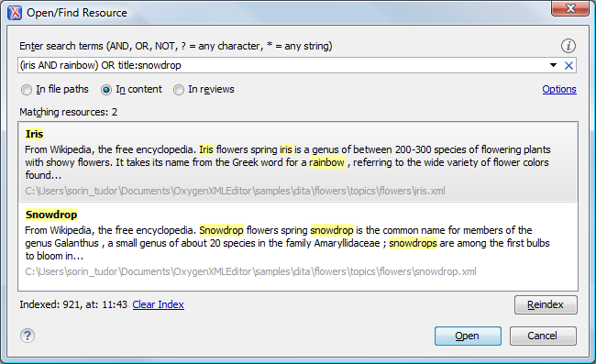The image size is (596, 364).
Task: Select the Snowdrop result title
Action: (x=51, y=215)
